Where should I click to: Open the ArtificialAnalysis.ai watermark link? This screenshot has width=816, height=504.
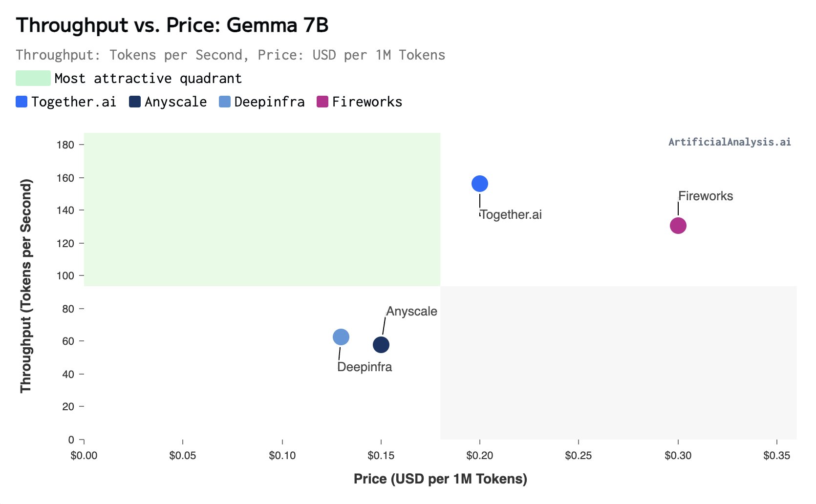click(730, 142)
